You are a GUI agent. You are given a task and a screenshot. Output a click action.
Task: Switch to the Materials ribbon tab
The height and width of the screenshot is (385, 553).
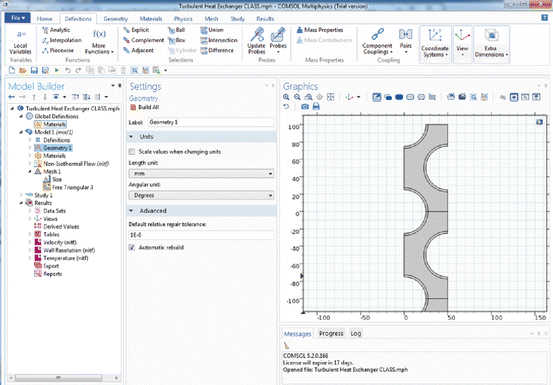(x=151, y=19)
